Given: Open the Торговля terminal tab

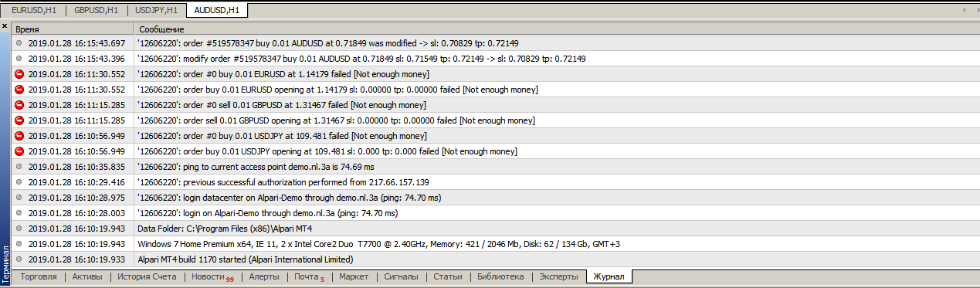Looking at the screenshot, I should click(x=39, y=276).
